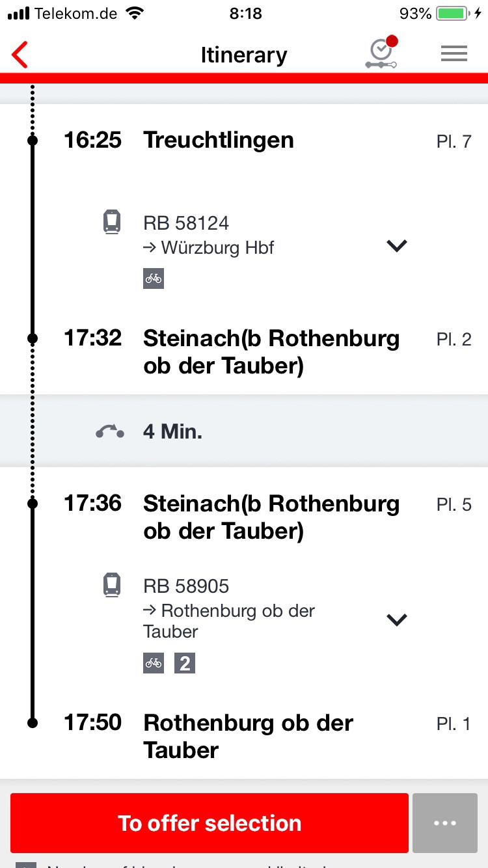Viewport: 488px width, 868px height.
Task: Tap the Itinerary title
Action: (x=244, y=55)
